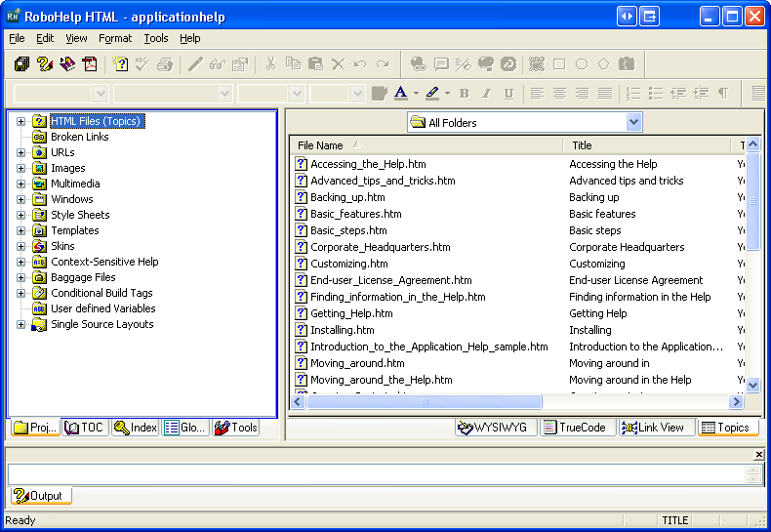Click the bulleted list icon
The height and width of the screenshot is (532, 771).
(656, 93)
